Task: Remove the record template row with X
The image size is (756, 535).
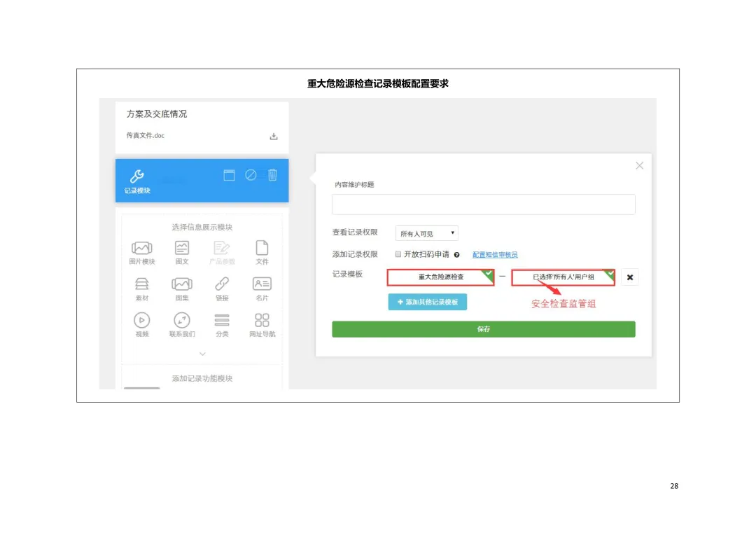Action: coord(630,277)
